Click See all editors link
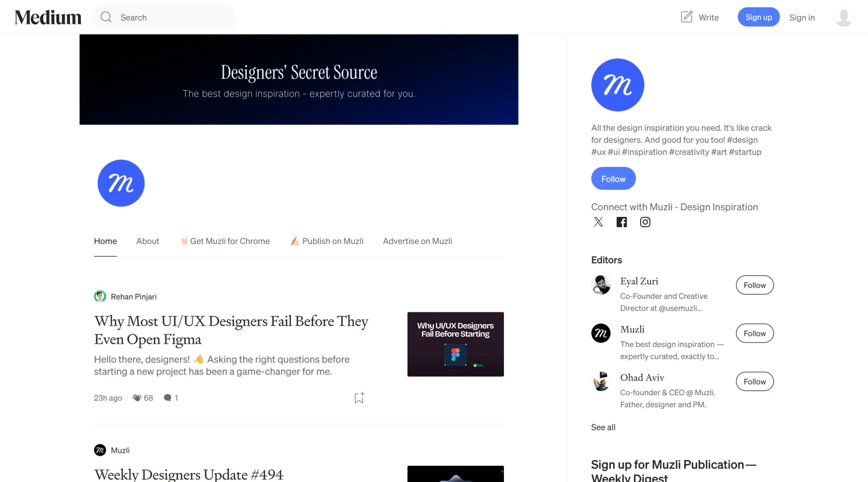Image resolution: width=868 pixels, height=482 pixels. [x=603, y=427]
